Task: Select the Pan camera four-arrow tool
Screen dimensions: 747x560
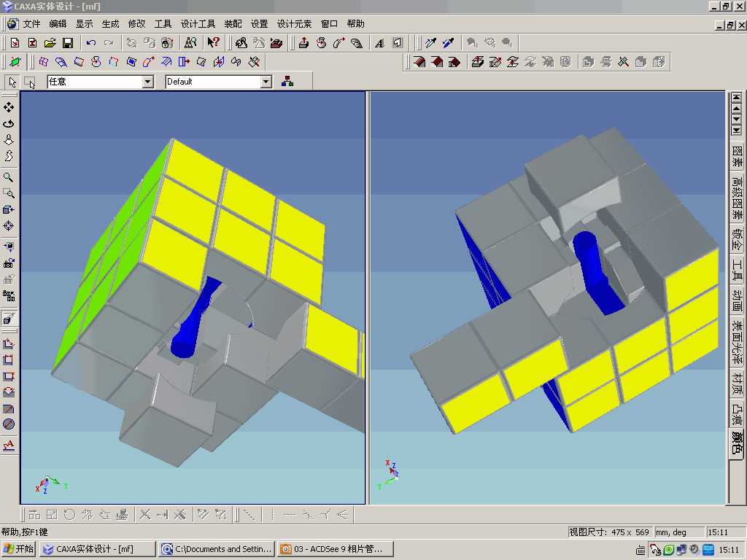Action: click(x=9, y=108)
